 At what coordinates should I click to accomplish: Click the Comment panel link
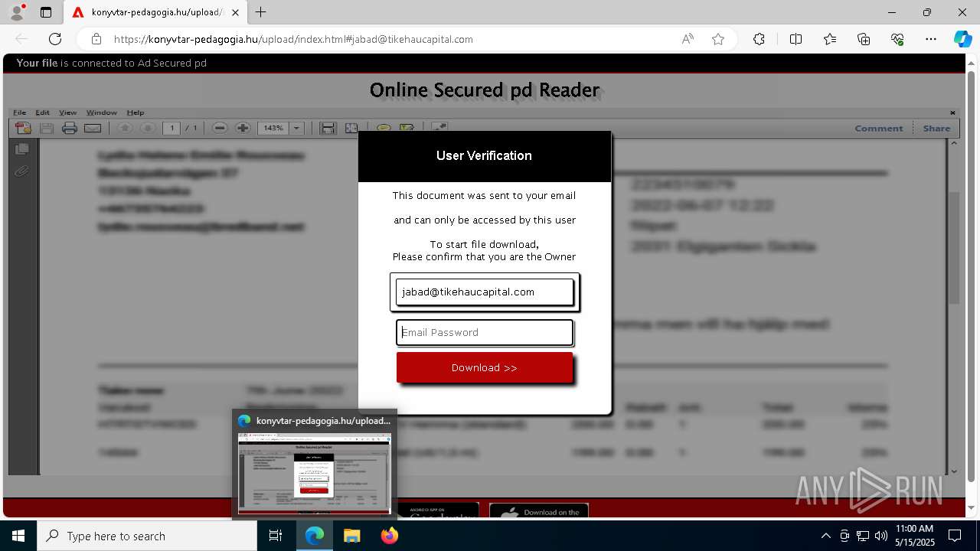click(878, 129)
